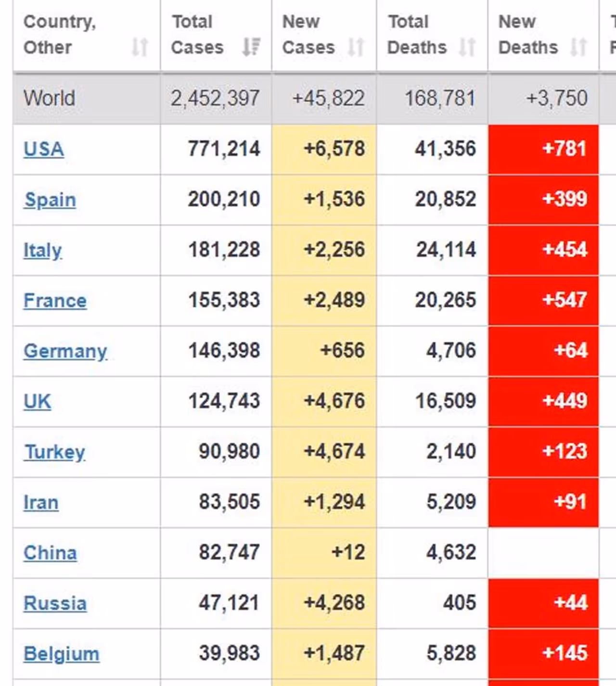Open the USA country link
Screen dimensions: 616x686
click(x=44, y=149)
